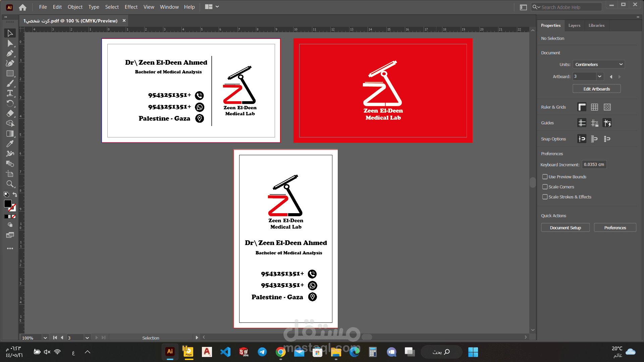Open the zoom level dropdown at 100%
The image size is (644, 362).
coord(45,338)
